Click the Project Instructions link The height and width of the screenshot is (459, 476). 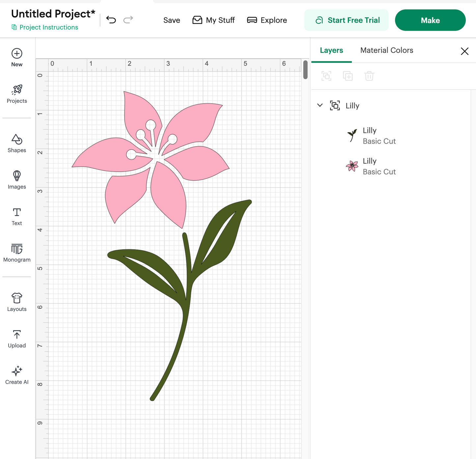[x=45, y=27]
